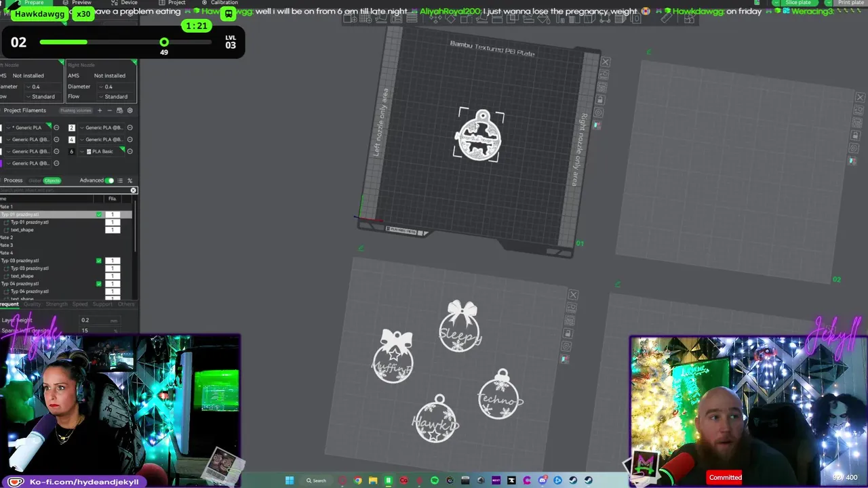
Task: Click the object search input field
Action: pyautogui.click(x=64, y=190)
